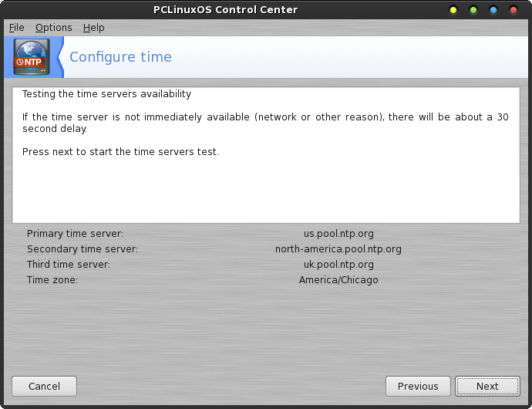This screenshot has height=409, width=532.
Task: Go back with Previous button
Action: point(418,387)
